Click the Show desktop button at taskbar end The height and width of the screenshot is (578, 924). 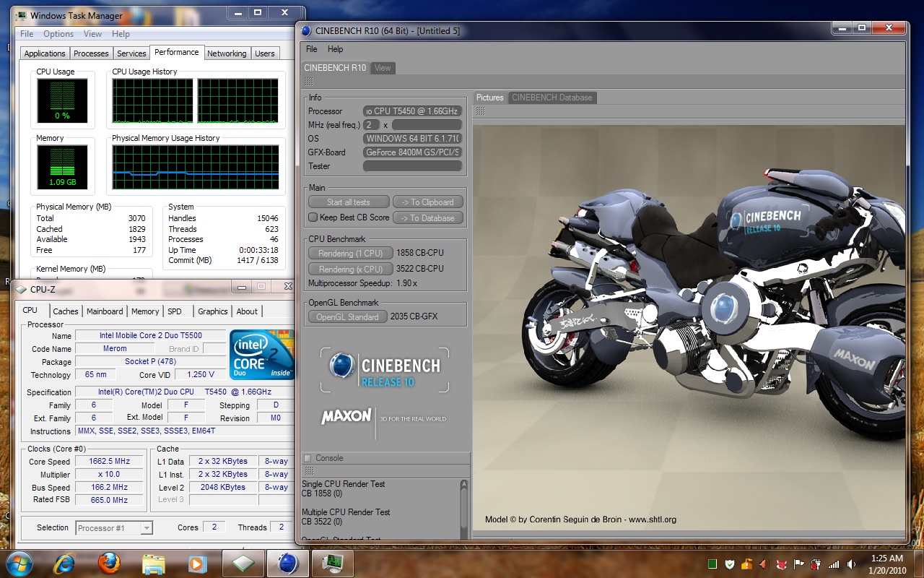(x=918, y=564)
